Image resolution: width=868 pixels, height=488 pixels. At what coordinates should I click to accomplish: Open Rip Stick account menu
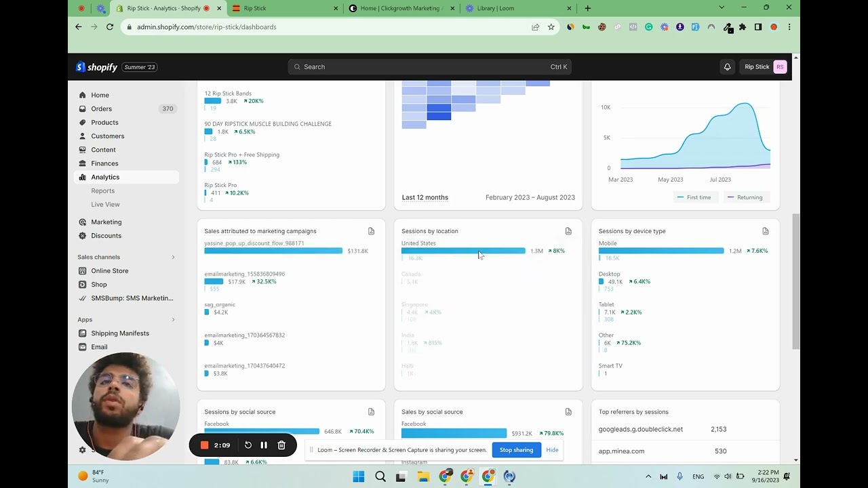tap(764, 67)
